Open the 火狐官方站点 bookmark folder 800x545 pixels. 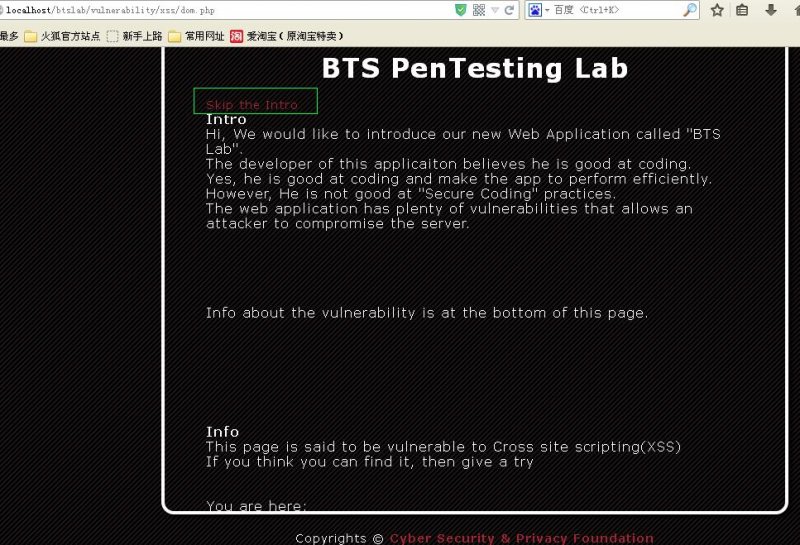(62, 36)
